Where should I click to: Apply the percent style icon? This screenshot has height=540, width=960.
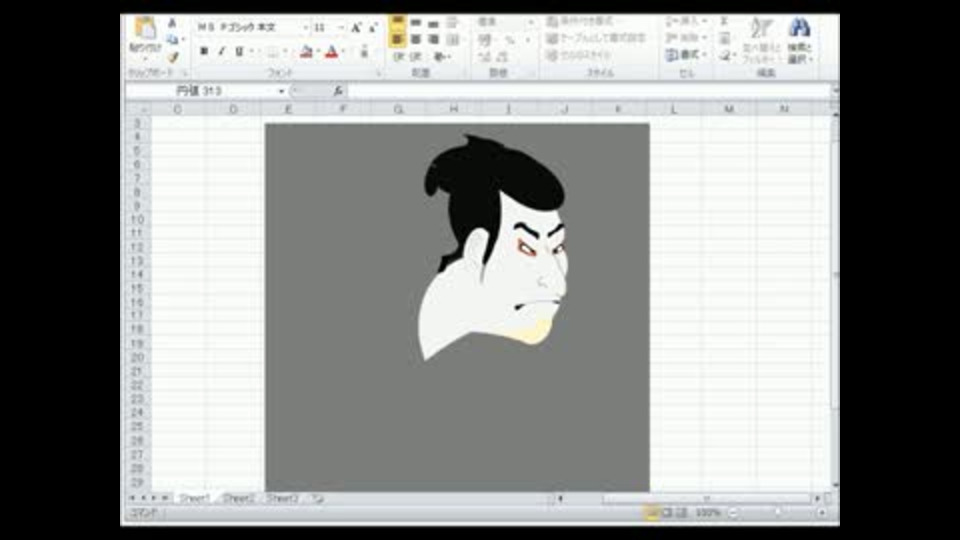coord(509,40)
